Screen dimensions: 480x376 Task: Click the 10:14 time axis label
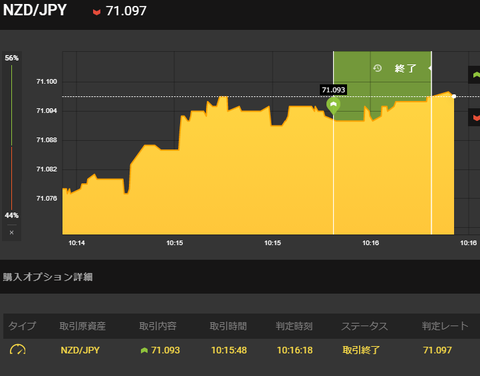(77, 243)
